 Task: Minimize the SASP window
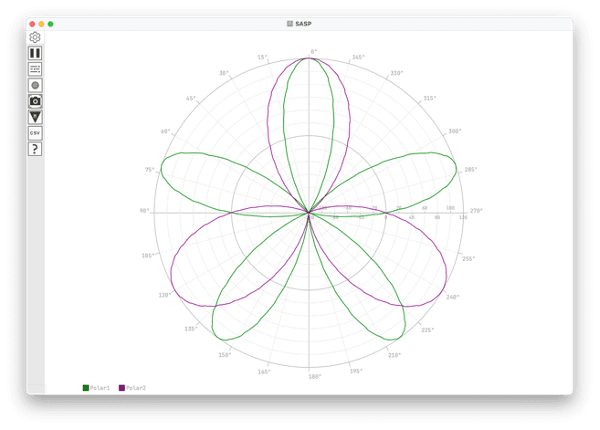[x=41, y=24]
